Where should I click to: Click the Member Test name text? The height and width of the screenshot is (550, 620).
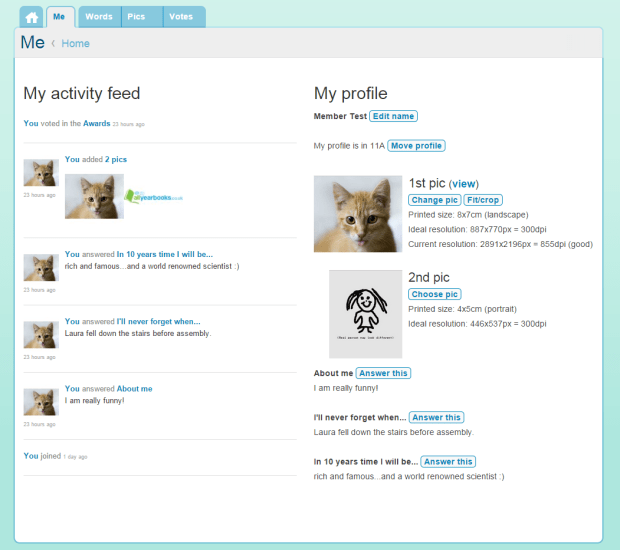coord(340,116)
